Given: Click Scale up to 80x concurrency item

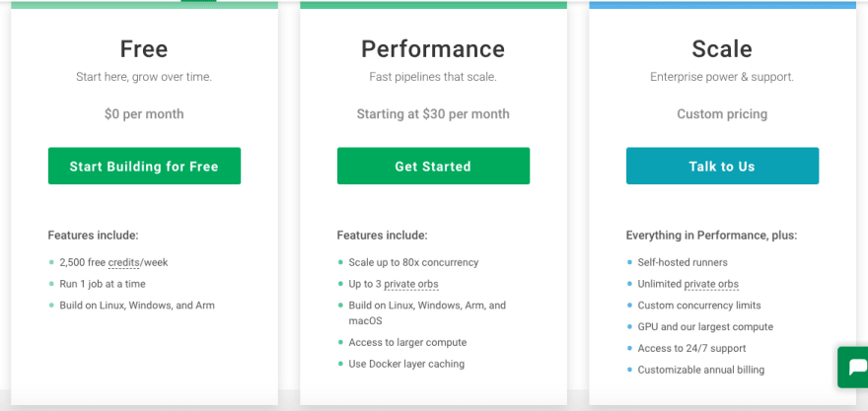Looking at the screenshot, I should (x=413, y=262).
